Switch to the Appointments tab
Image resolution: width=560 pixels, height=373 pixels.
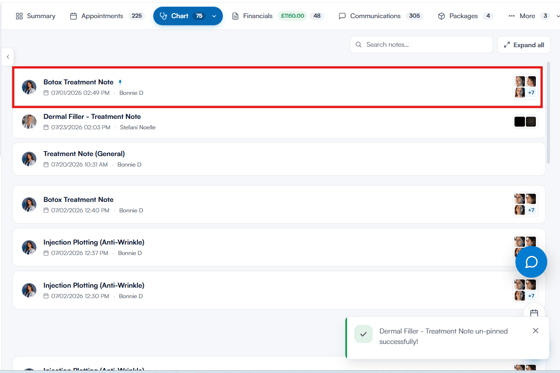point(107,16)
